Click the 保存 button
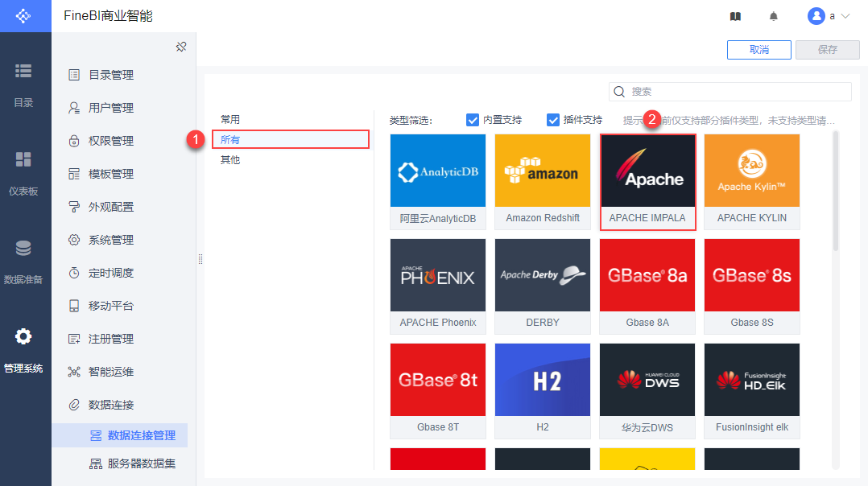This screenshot has height=486, width=868. coord(828,49)
